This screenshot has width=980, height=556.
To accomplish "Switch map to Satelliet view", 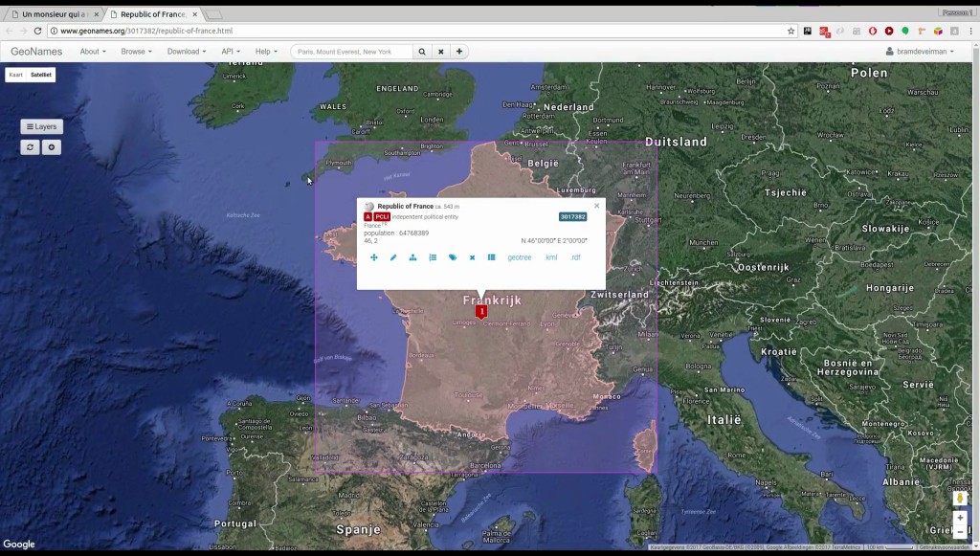I will click(41, 75).
